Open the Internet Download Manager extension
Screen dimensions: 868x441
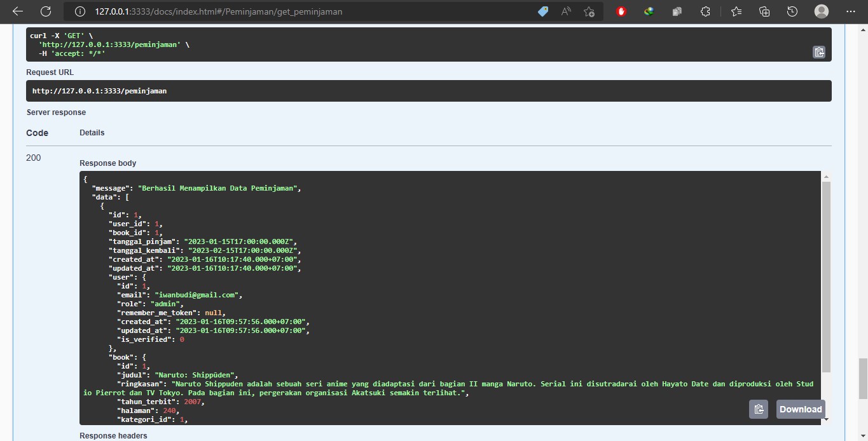(x=649, y=11)
